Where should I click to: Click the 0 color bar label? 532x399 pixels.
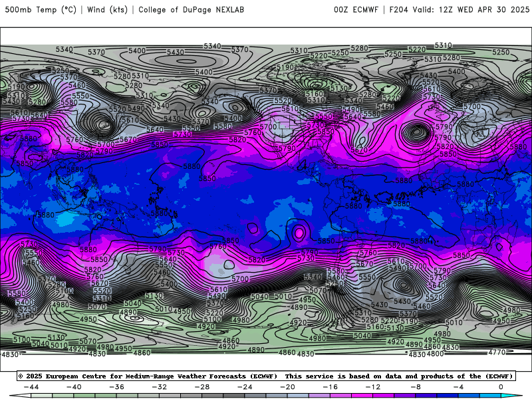coord(501,387)
